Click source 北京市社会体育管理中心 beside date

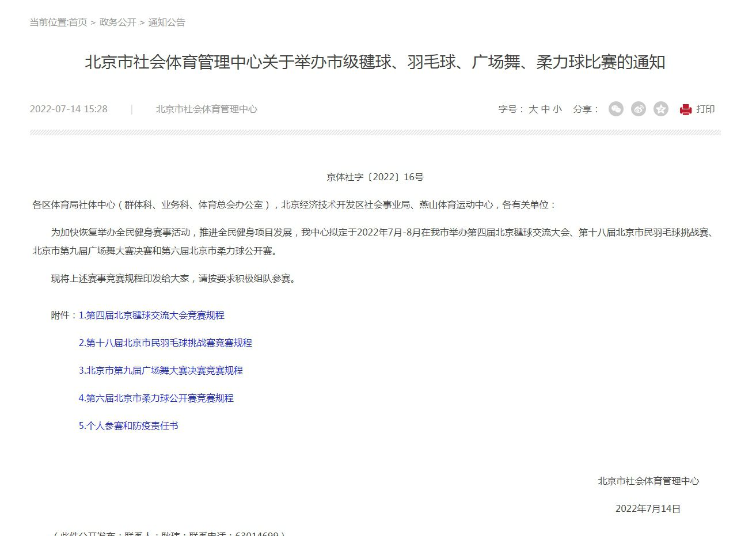tap(206, 109)
